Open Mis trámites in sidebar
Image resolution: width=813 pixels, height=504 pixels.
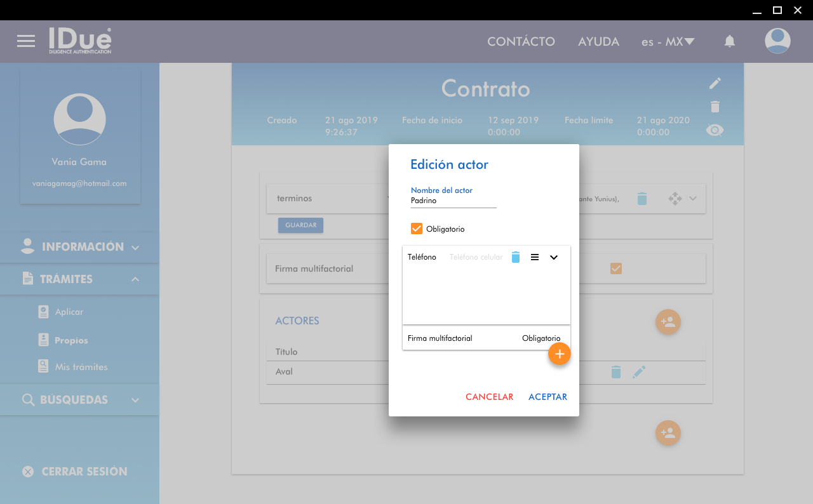[x=81, y=367]
